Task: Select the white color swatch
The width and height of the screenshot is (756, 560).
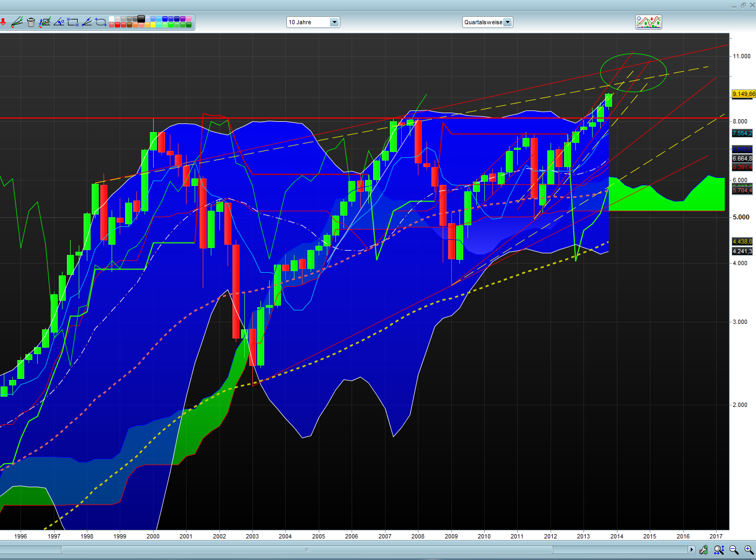Action: (x=112, y=19)
